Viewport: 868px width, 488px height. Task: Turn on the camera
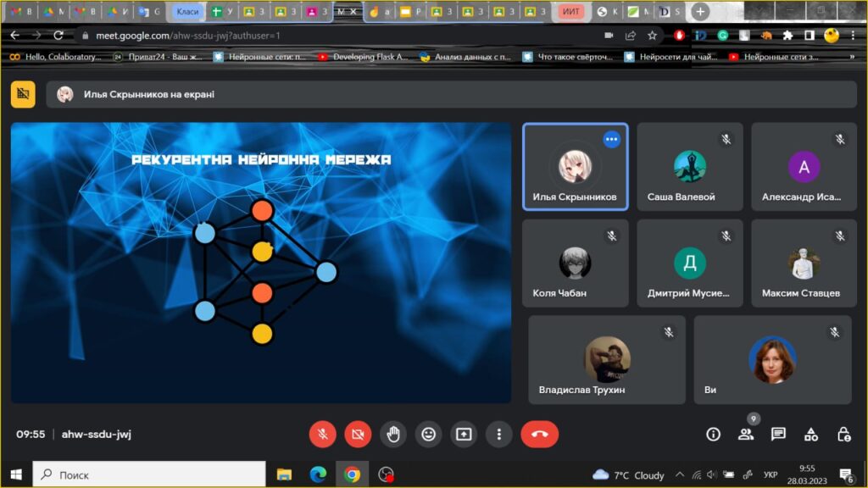click(x=358, y=434)
